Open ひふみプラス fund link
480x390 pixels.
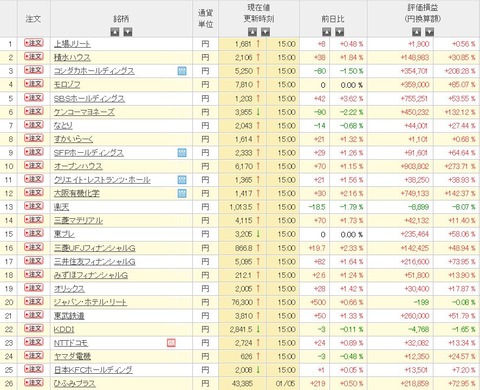pos(75,384)
